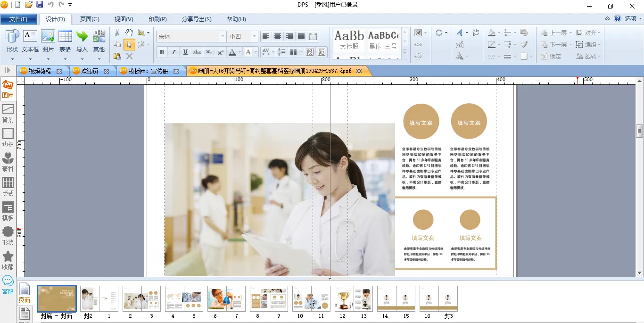Insert a 表格 table
Screen dimensions: 644x323
point(65,41)
